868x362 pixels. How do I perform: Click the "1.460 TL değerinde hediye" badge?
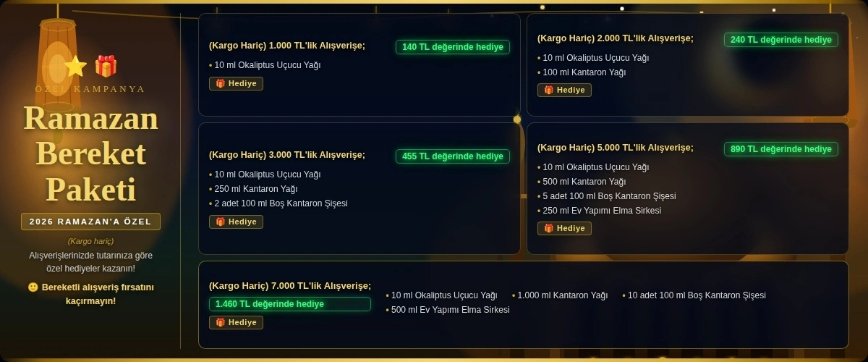pyautogui.click(x=289, y=304)
